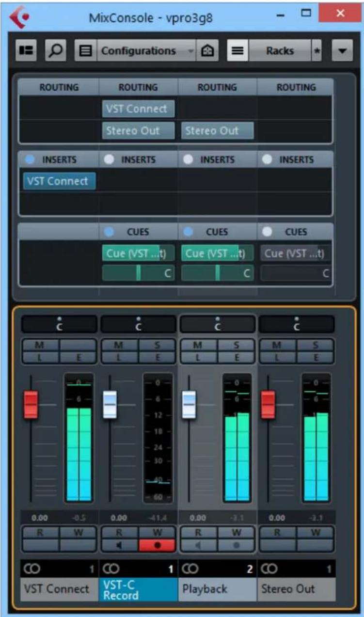Solo the VST-C Record channel
Viewport: 364px width, 617px height.
click(157, 345)
